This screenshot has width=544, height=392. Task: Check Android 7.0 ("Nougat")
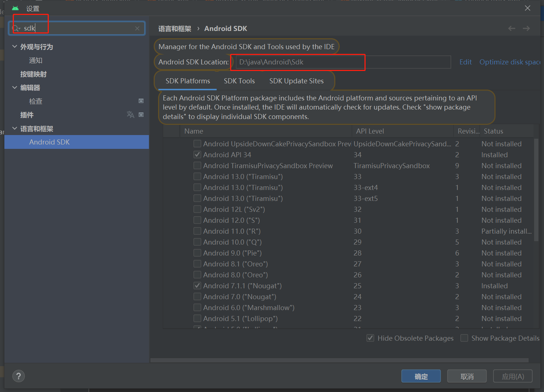(x=197, y=297)
